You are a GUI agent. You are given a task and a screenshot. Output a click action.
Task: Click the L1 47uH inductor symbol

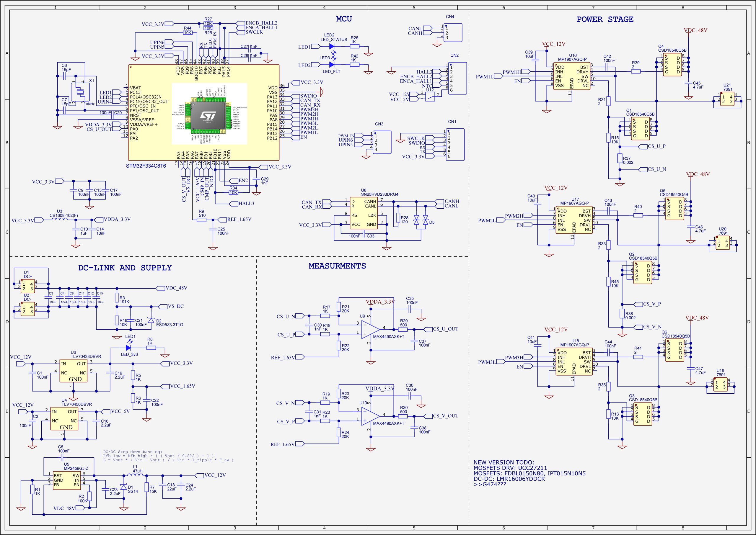point(135,475)
